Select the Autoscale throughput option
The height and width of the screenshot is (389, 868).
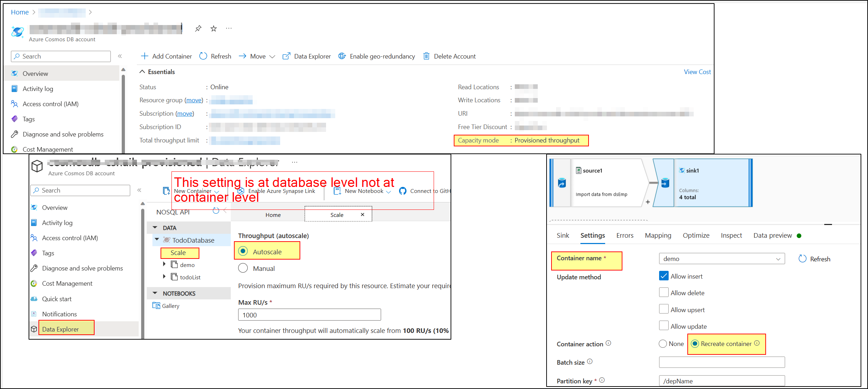(243, 251)
